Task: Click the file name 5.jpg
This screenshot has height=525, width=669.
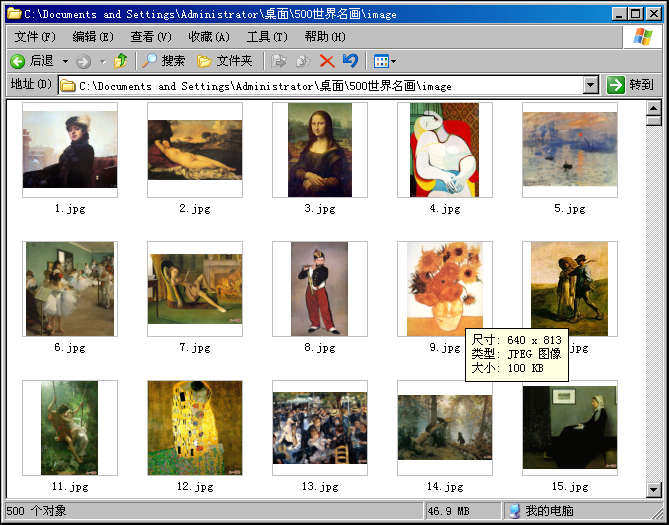Action: [x=570, y=209]
